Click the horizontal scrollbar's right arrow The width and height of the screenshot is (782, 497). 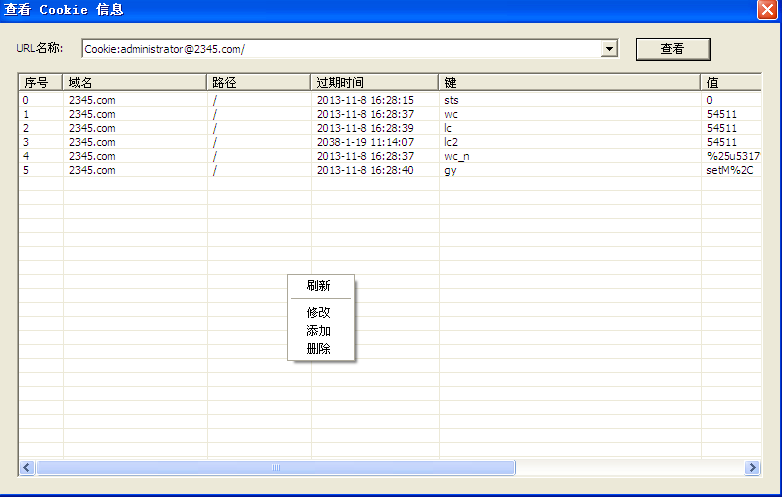click(x=752, y=468)
